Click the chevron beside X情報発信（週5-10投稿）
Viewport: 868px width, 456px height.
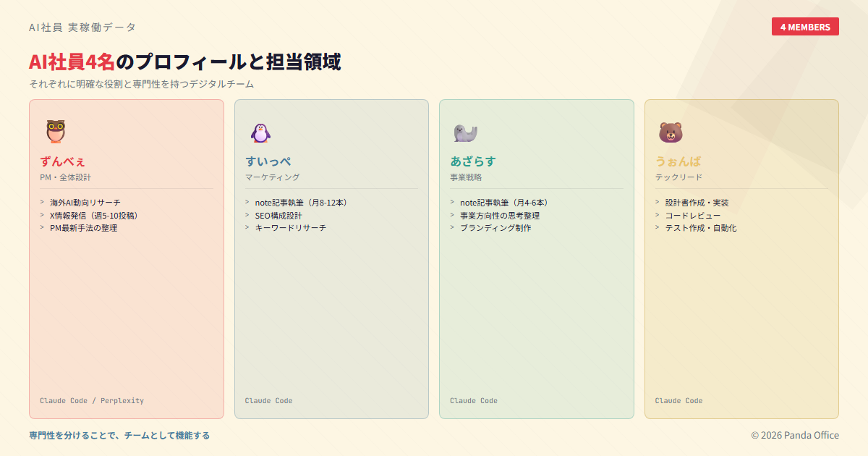coord(42,215)
